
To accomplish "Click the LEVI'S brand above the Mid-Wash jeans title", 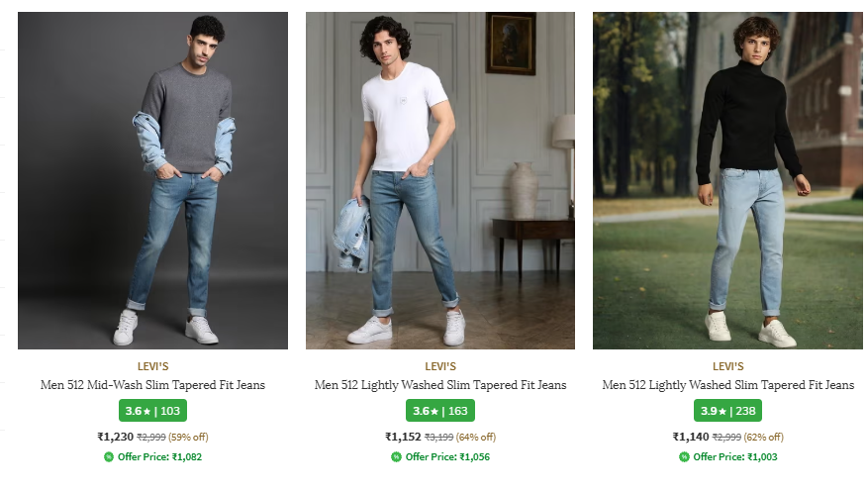I will (152, 366).
